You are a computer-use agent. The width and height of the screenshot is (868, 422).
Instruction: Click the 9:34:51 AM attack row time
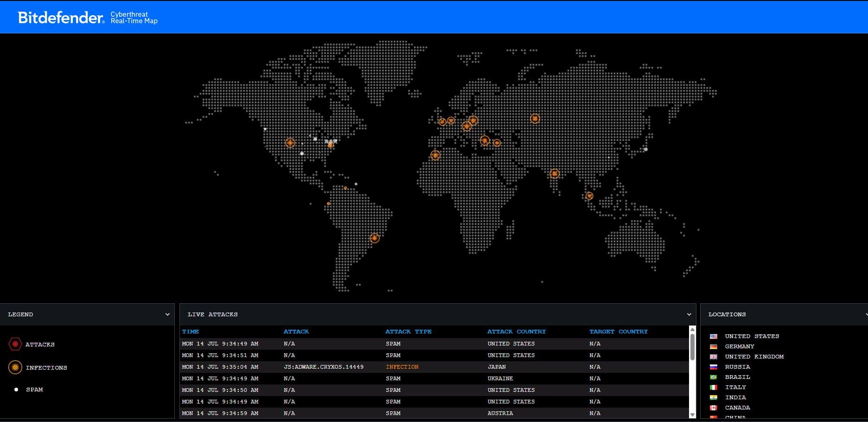coord(220,355)
